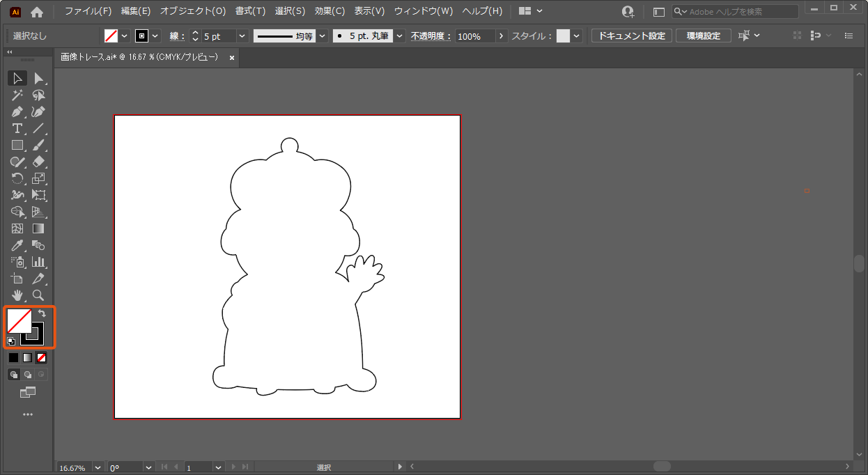Open the rotate view 0° dropdown

click(x=148, y=467)
